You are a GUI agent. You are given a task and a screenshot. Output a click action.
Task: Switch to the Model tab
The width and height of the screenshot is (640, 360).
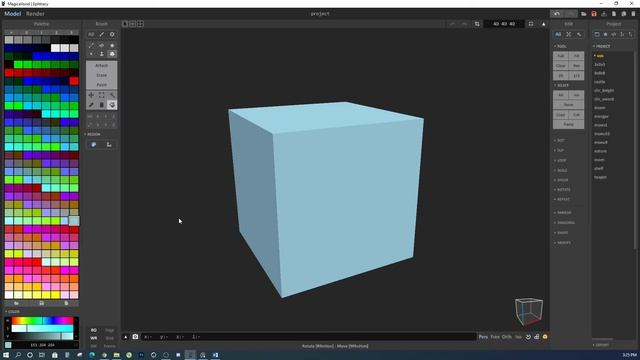click(x=13, y=13)
